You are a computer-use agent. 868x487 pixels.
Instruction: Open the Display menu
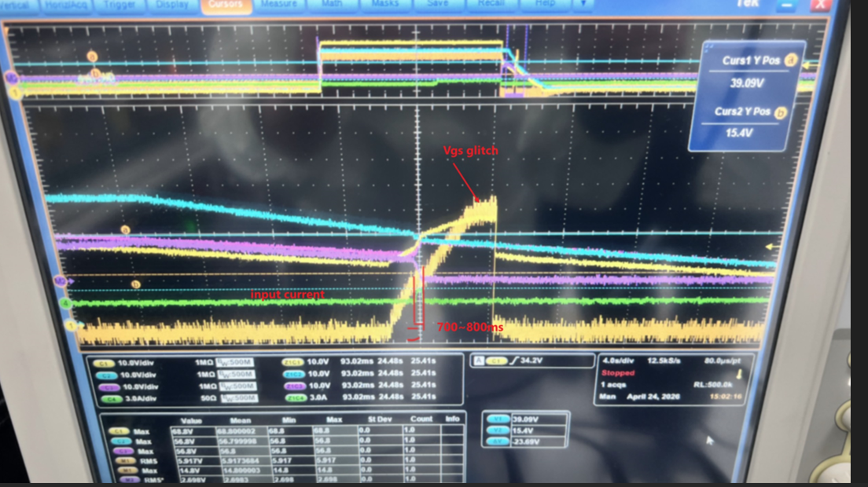click(x=171, y=5)
